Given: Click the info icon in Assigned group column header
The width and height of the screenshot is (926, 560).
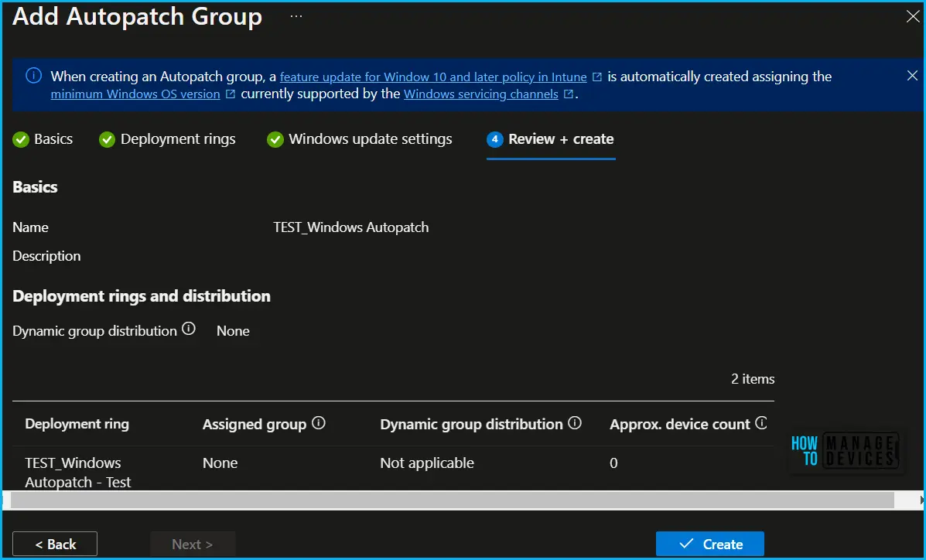Looking at the screenshot, I should [319, 423].
